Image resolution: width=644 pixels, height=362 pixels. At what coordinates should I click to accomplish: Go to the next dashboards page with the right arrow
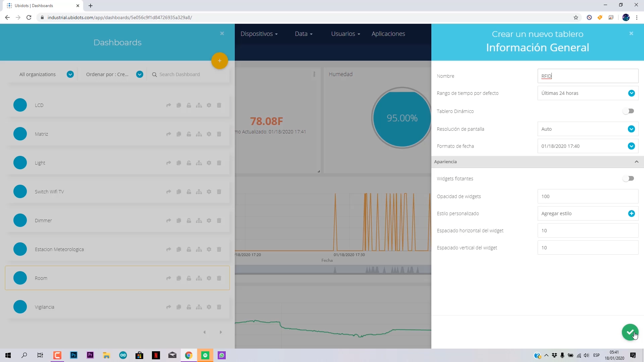click(221, 332)
